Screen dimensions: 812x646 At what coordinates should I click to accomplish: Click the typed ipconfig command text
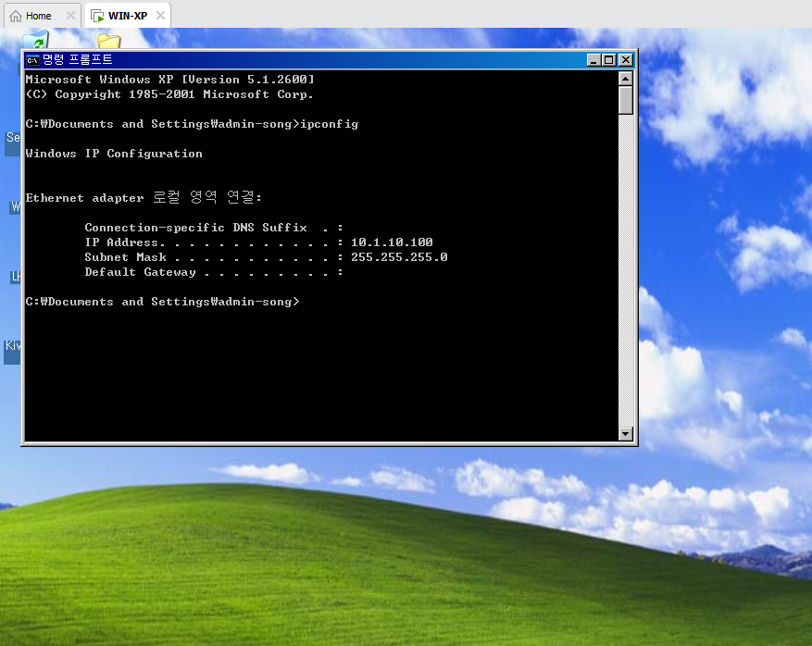(x=330, y=124)
